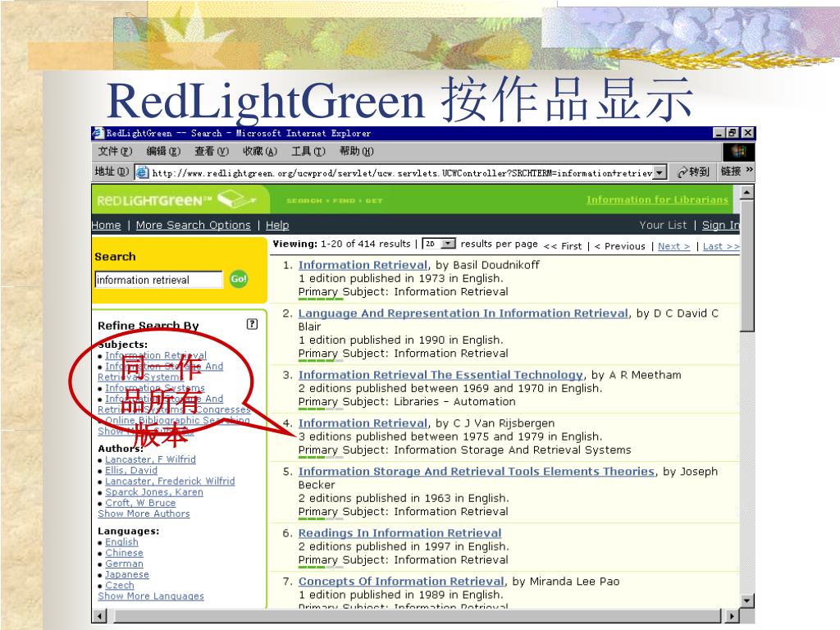Screen dimensions: 840x630
Task: Open the 文件(F) menu
Action: point(115,152)
